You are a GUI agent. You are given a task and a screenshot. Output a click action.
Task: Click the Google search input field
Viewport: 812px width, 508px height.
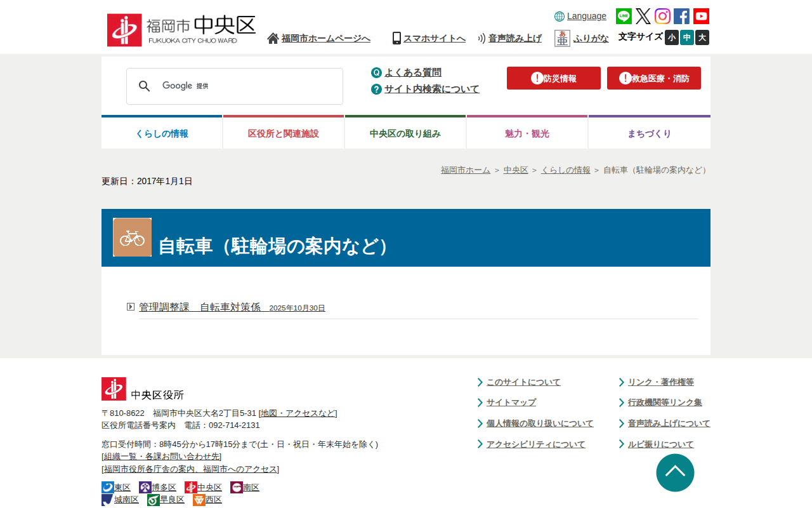pos(235,86)
